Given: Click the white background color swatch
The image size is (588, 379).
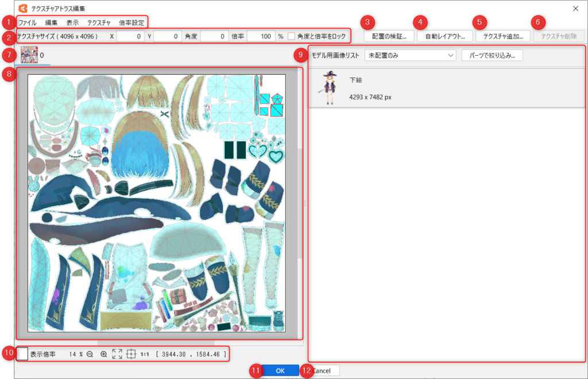Looking at the screenshot, I should (22, 354).
